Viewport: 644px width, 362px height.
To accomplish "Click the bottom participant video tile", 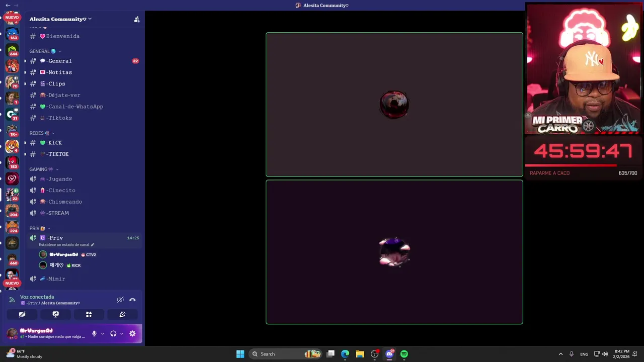I will [394, 252].
